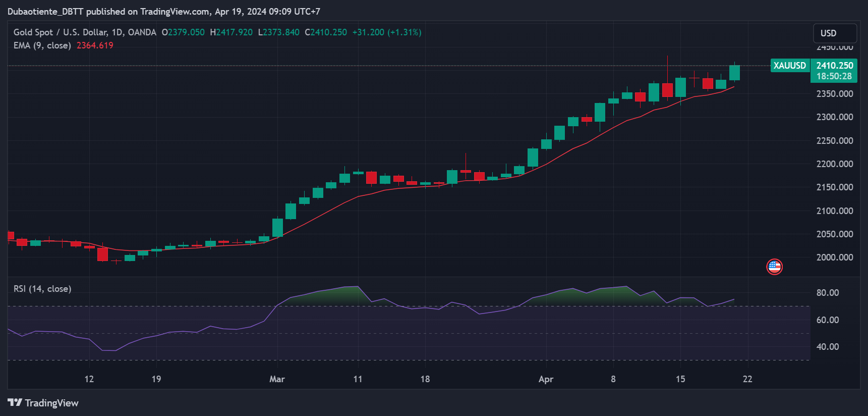Image resolution: width=868 pixels, height=416 pixels.
Task: Click the 80.00 RSI axis label
Action: pos(828,293)
